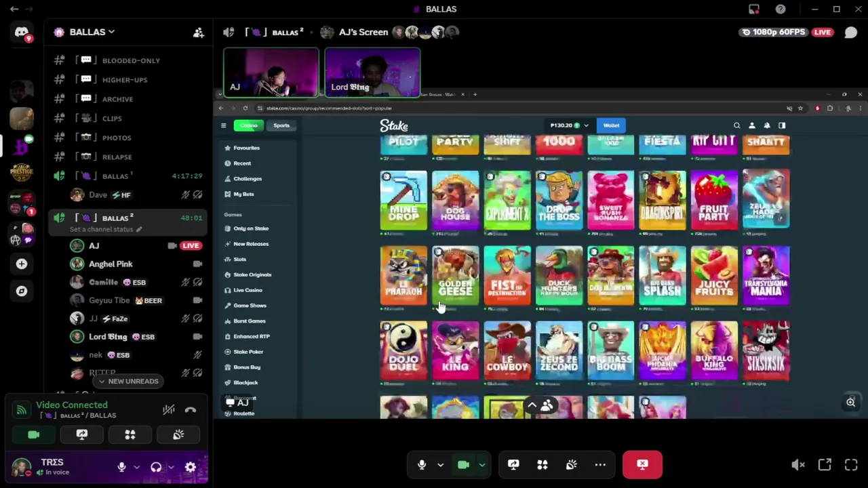
Task: Join the BALLAS 1 voice channel
Action: (129, 176)
